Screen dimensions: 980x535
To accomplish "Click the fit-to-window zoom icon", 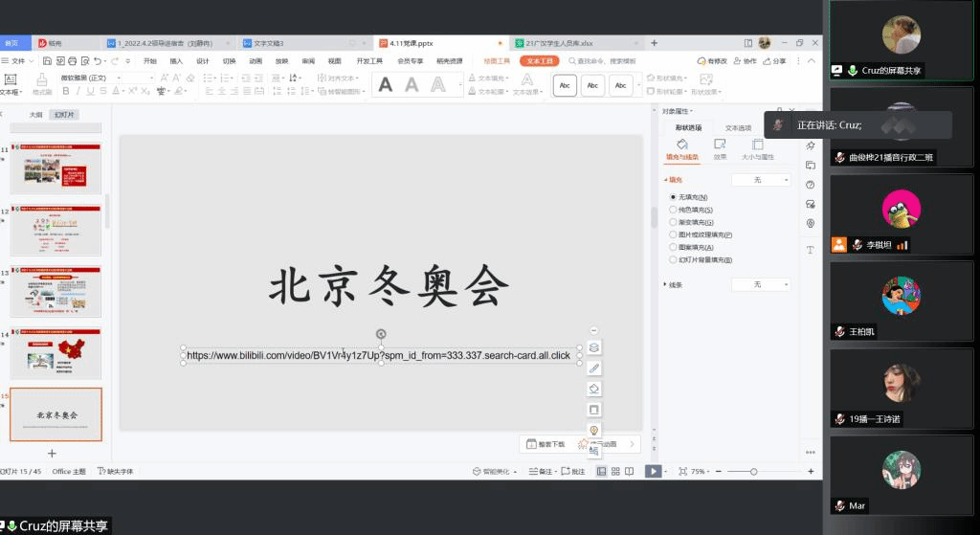I will [x=682, y=471].
